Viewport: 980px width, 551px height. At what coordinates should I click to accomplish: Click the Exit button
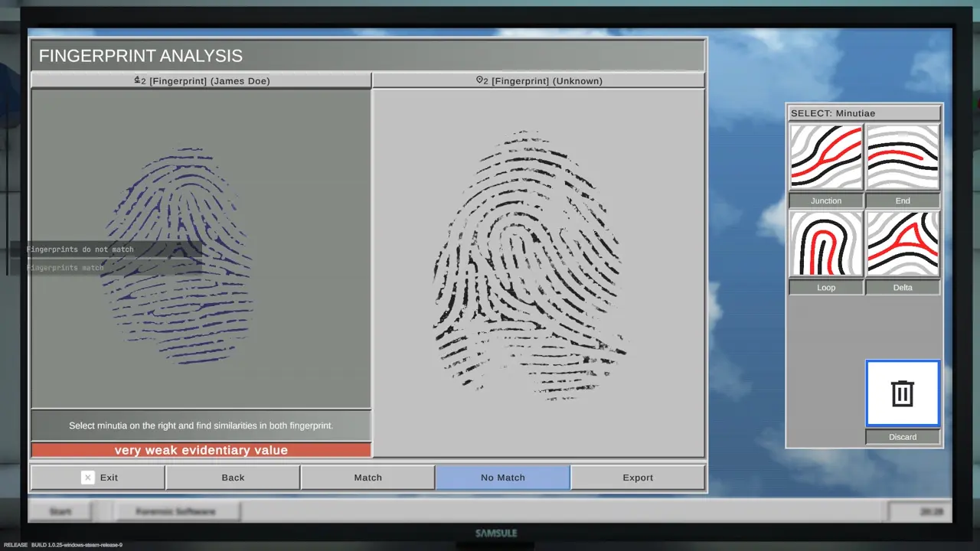(98, 478)
